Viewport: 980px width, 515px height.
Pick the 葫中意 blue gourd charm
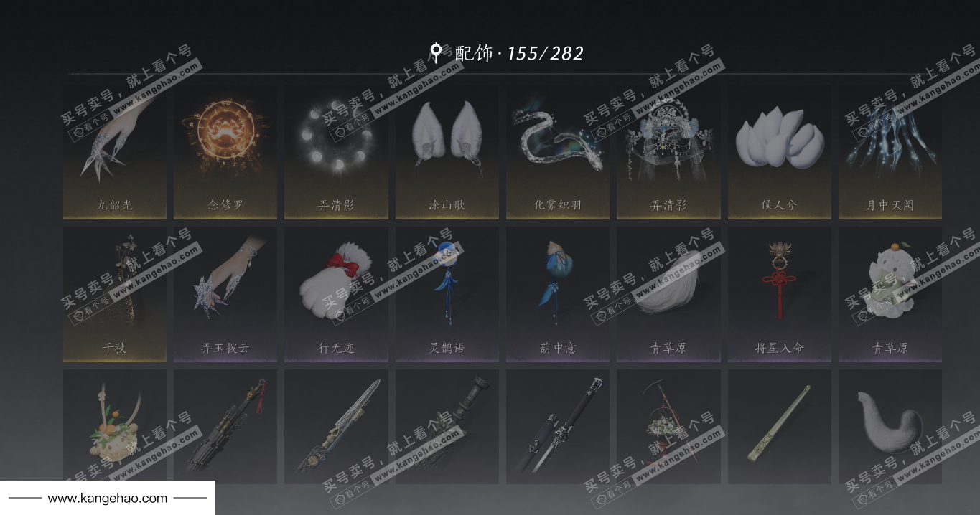(558, 295)
